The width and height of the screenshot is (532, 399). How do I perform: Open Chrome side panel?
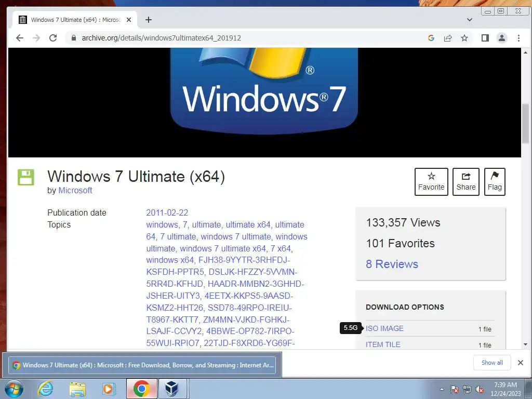tap(485, 38)
